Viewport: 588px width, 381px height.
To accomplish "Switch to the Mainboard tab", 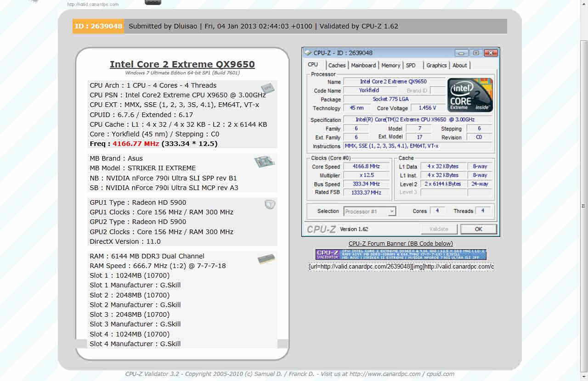I will coord(363,65).
